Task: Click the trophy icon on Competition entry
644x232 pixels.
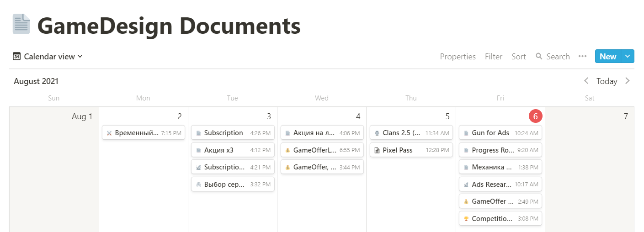Action: (466, 219)
